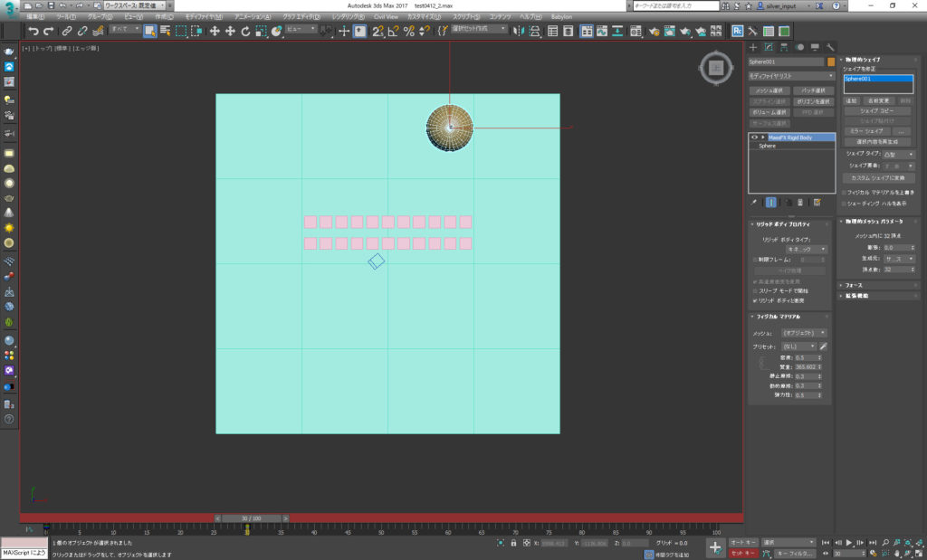This screenshot has width=927, height=560.
Task: Toggle リジッド ボディと衝突 checkbox
Action: (755, 299)
